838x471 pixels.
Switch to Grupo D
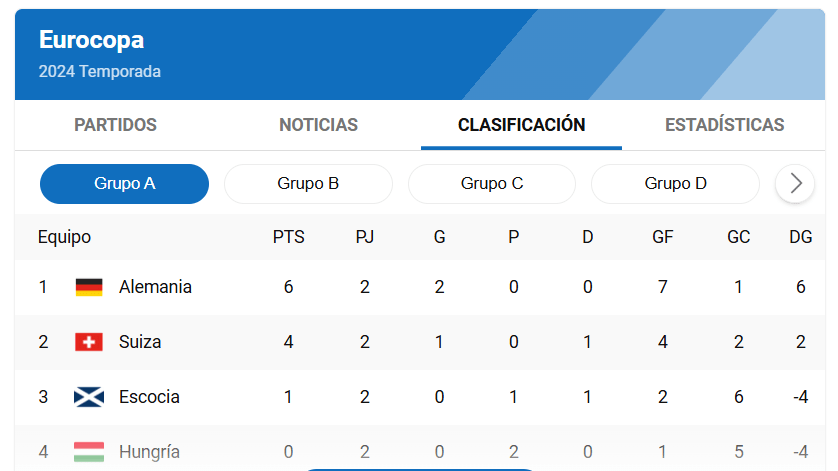676,184
